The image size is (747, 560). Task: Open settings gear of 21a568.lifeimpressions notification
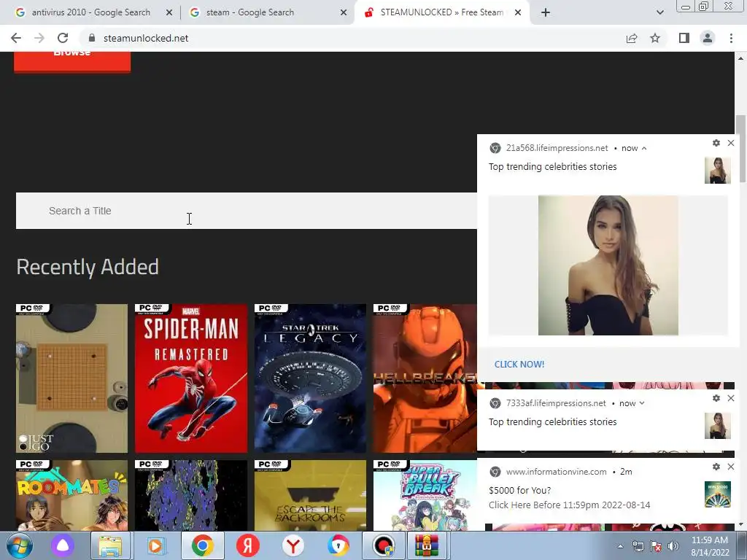[716, 143]
